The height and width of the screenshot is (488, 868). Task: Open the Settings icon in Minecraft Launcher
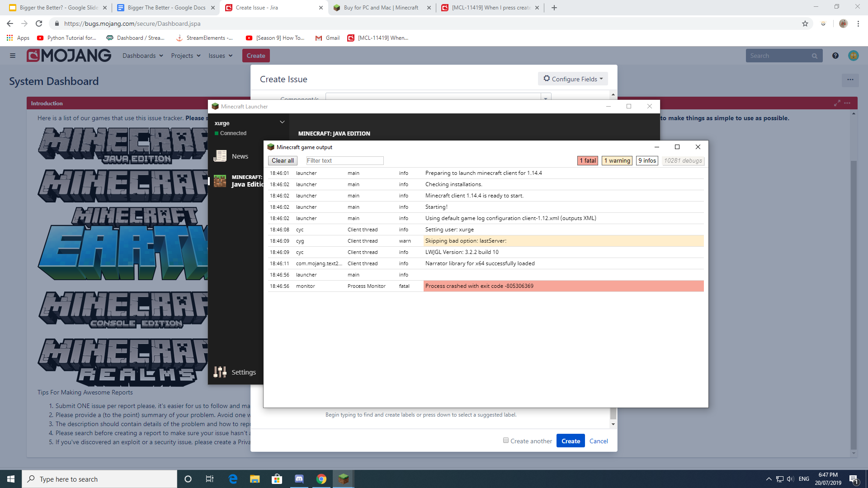tap(220, 372)
